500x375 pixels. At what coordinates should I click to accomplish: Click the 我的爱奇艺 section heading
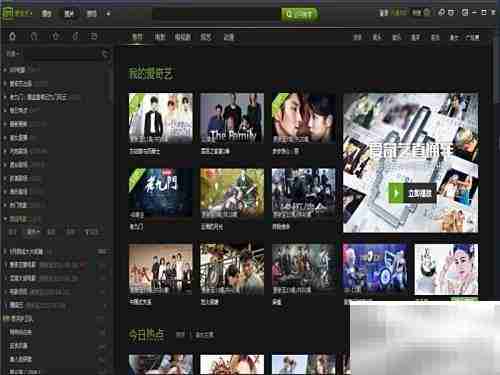(151, 73)
